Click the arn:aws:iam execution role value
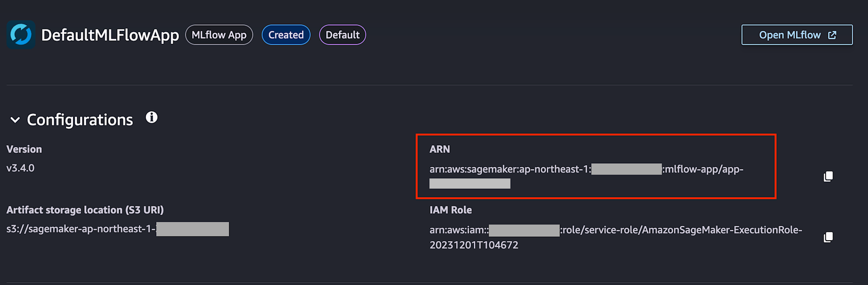Image resolution: width=868 pixels, height=285 pixels. coord(616,237)
